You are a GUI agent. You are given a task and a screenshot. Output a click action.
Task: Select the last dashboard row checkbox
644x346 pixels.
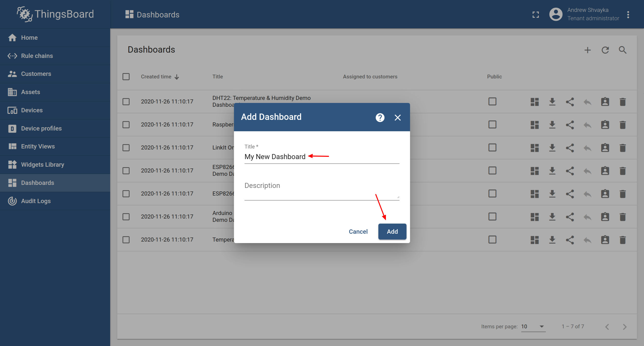pyautogui.click(x=126, y=240)
